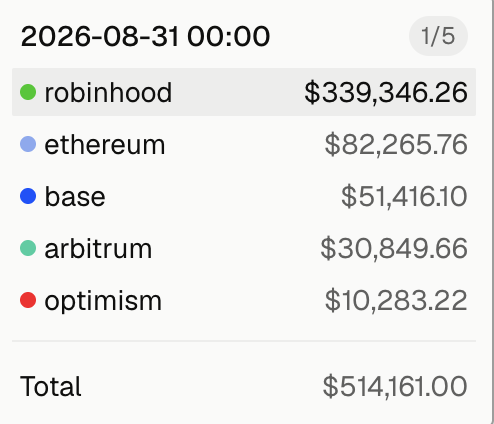Click the green robinhood color dot
Image resolution: width=494 pixels, height=424 pixels.
coord(28,92)
